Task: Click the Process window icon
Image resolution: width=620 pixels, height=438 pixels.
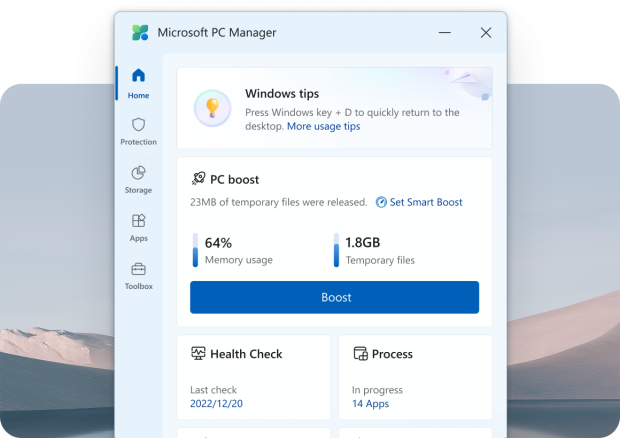Action: tap(360, 354)
